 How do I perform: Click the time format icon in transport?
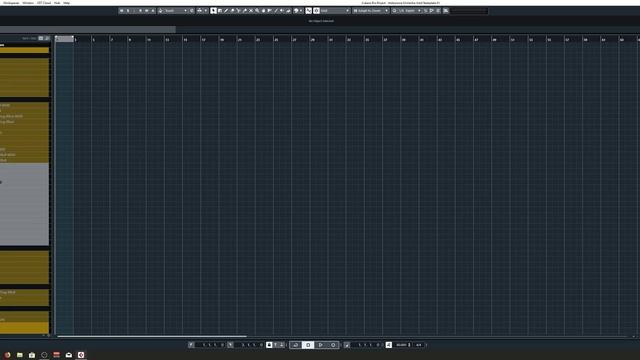pos(347,345)
